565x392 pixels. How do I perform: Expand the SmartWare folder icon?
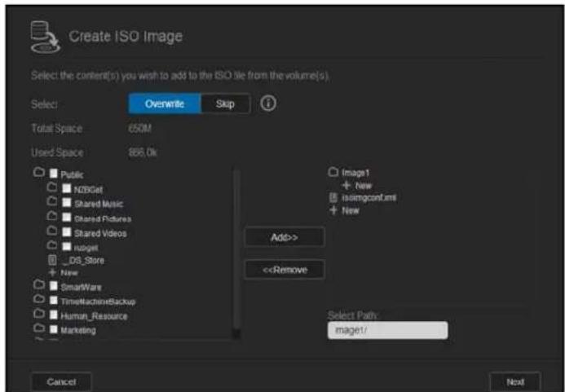(x=38, y=284)
